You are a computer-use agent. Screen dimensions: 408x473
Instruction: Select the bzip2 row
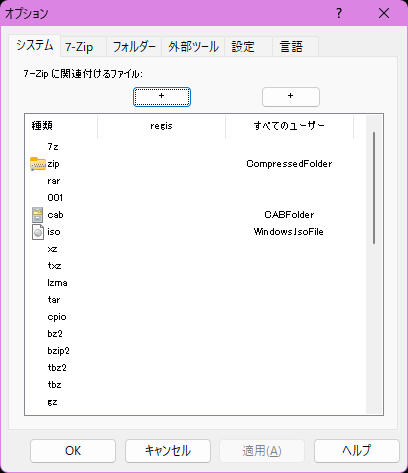[58, 351]
